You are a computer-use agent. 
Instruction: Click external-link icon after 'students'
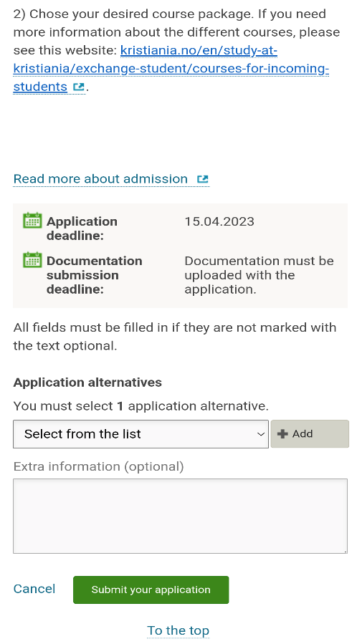click(78, 87)
